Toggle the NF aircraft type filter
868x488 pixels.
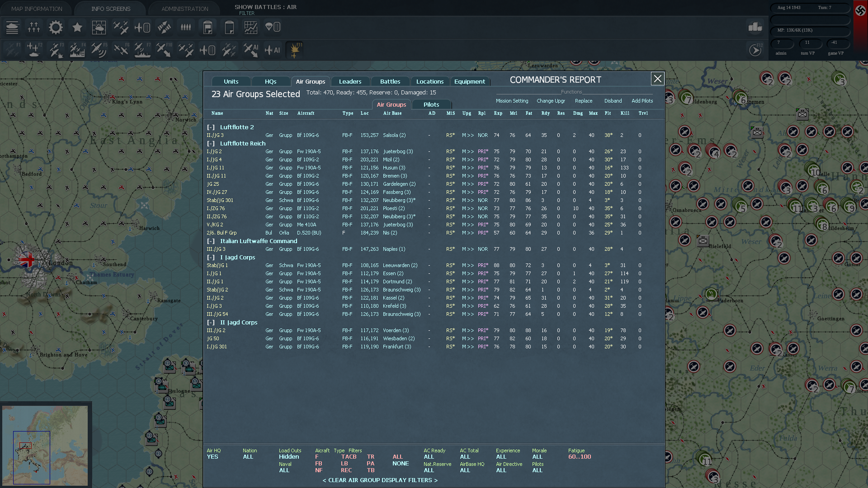pos(319,470)
